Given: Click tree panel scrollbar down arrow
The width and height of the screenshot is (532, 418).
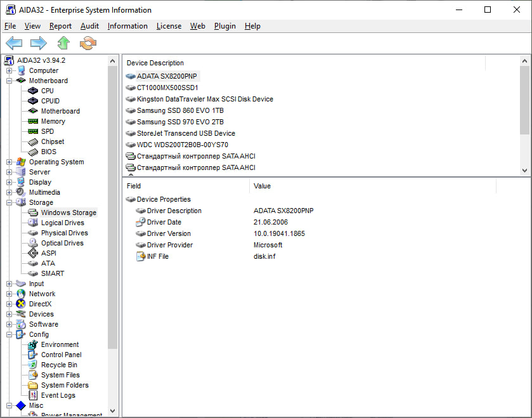Looking at the screenshot, I should click(x=113, y=410).
